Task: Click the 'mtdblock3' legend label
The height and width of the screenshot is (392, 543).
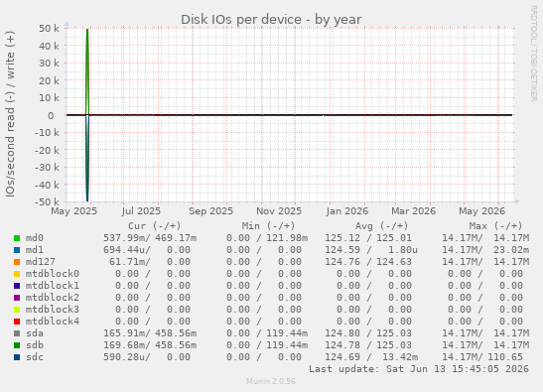Action: [53, 310]
